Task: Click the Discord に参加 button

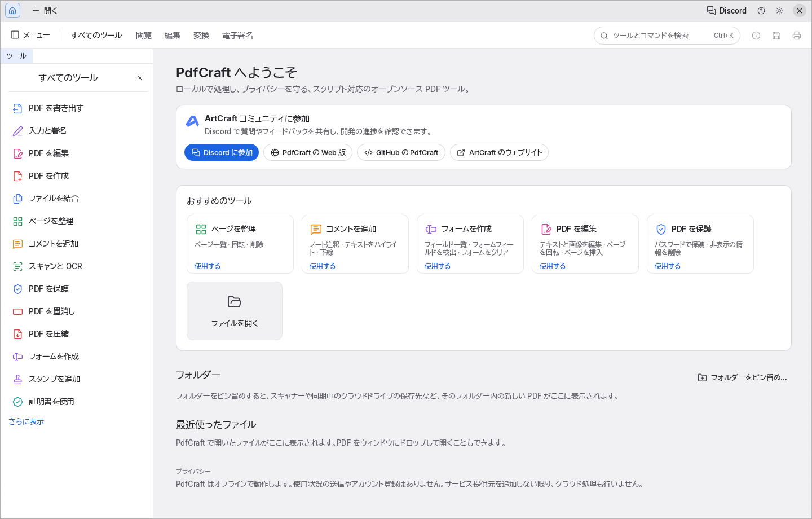Action: pos(222,152)
